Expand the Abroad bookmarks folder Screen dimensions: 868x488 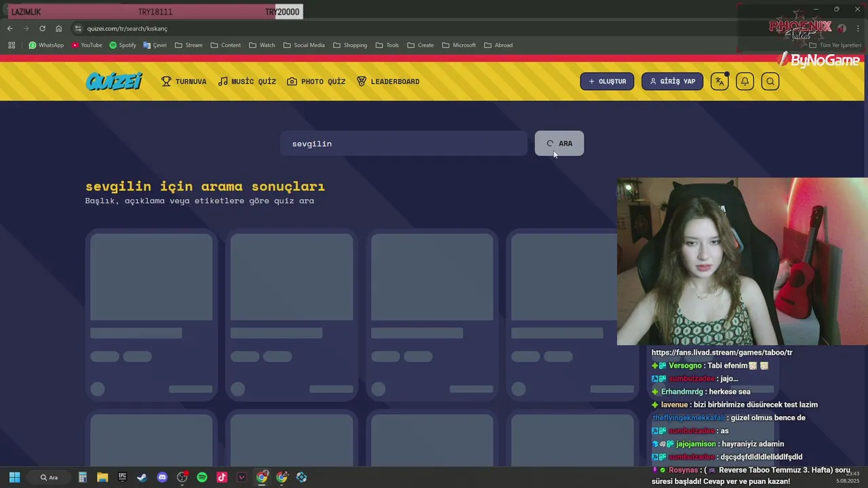point(498,45)
